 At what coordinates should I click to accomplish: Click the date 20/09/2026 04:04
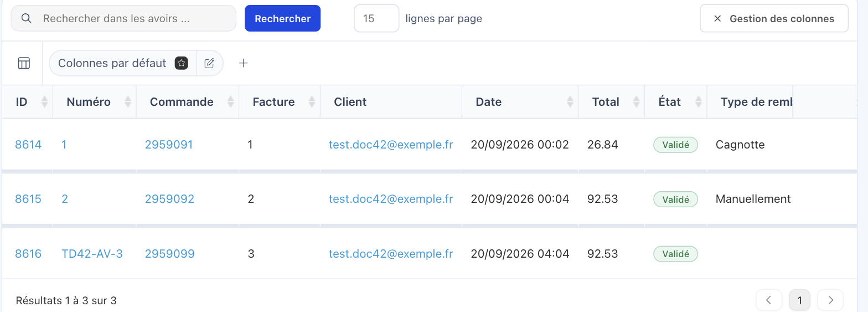pos(520,254)
